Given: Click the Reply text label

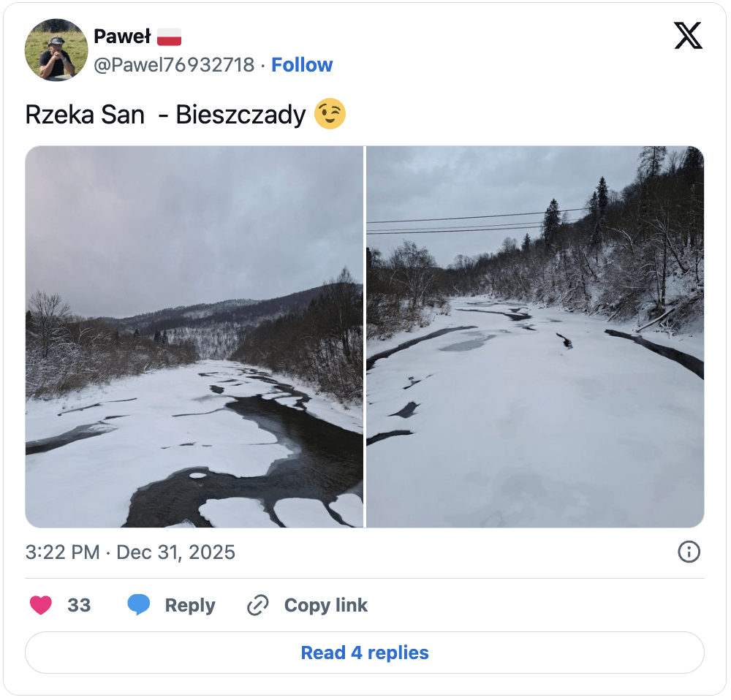Looking at the screenshot, I should click(190, 605).
